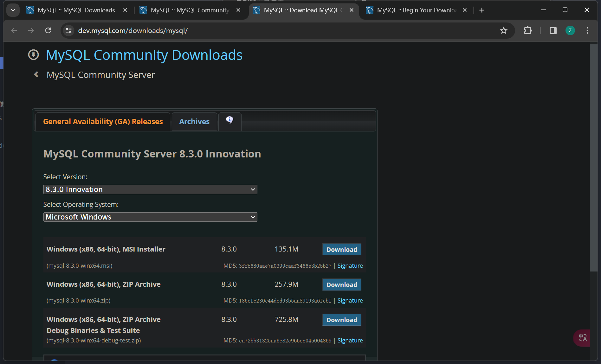Open Chrome three-dot menu
This screenshot has height=364, width=601.
(587, 30)
